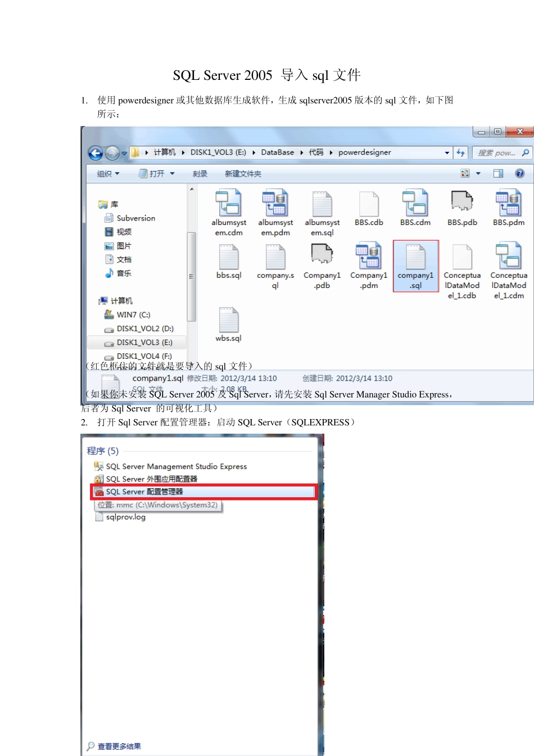534x756 pixels.
Task: Click the Explorer back navigation arrow
Action: tap(96, 152)
